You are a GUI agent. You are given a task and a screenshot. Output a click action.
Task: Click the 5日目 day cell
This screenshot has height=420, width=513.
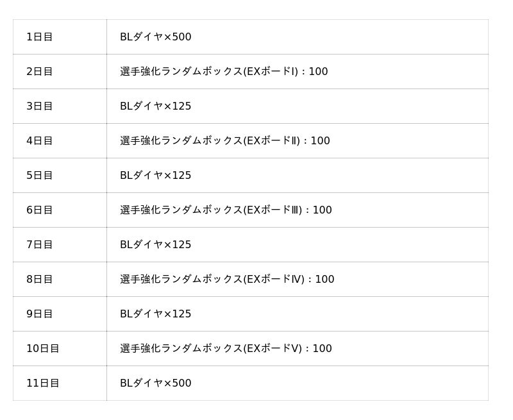pos(40,176)
